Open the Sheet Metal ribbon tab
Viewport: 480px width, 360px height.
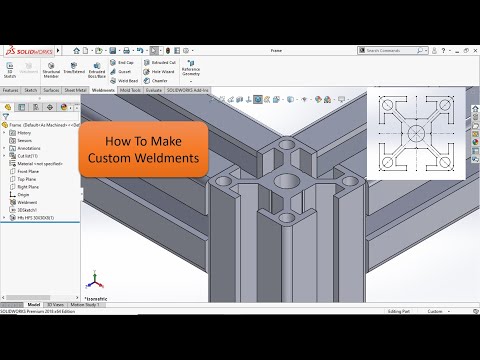[76, 90]
